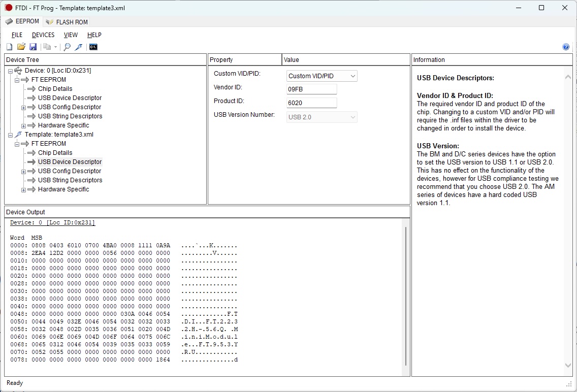Image resolution: width=577 pixels, height=392 pixels.
Task: Click the Vendor ID input field
Action: pos(311,89)
